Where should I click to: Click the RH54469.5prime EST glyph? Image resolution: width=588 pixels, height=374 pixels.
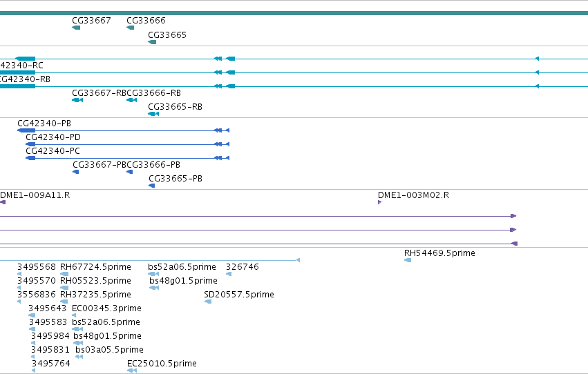click(408, 260)
